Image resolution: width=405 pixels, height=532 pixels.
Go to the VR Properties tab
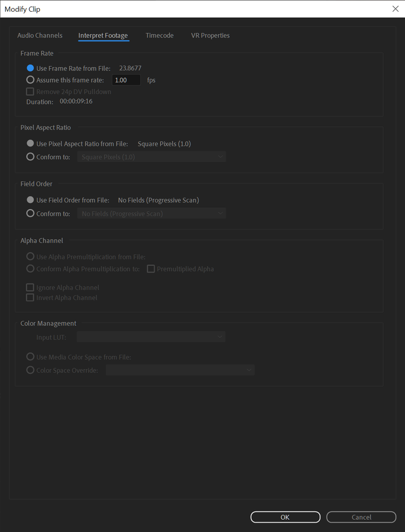(210, 36)
